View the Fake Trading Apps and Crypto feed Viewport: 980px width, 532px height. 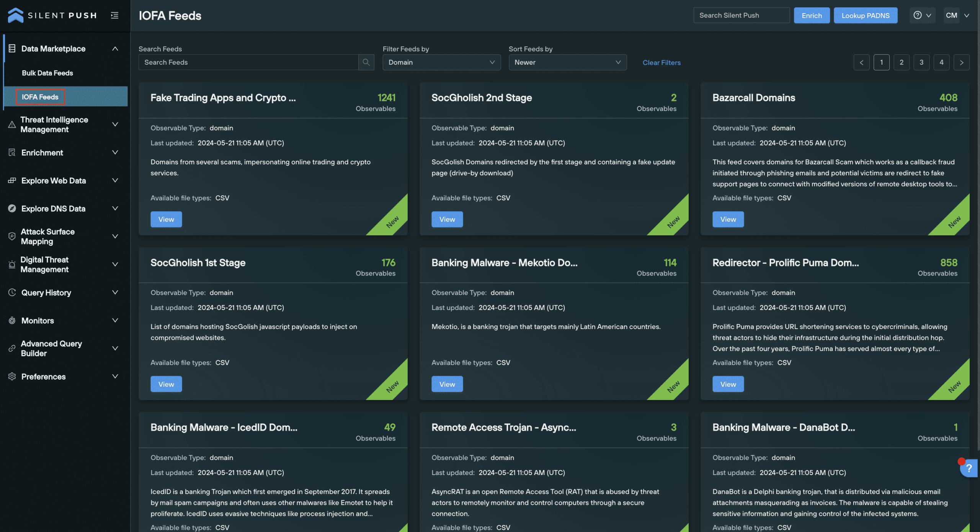pos(166,219)
